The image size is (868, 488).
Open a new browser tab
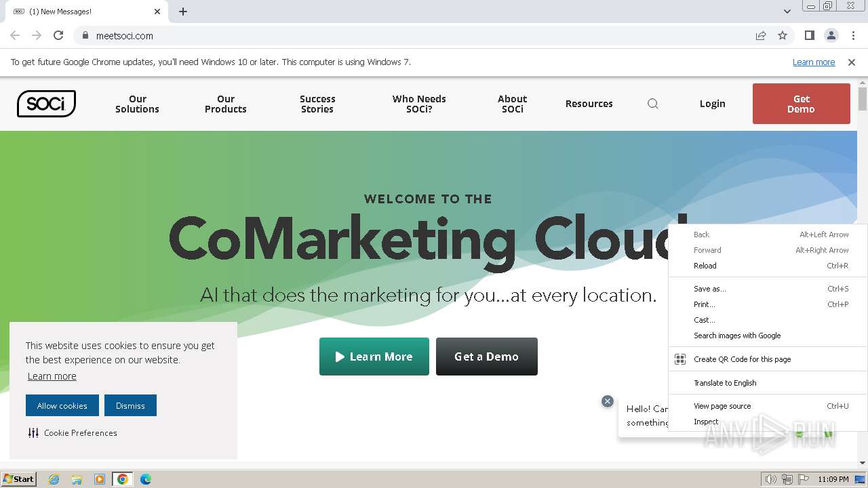183,12
